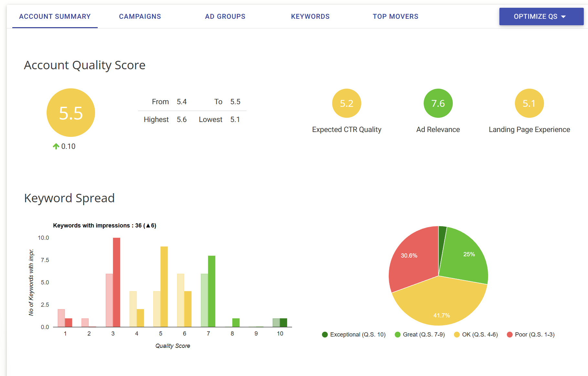Select the Landing Page Experience 5.1 badge

click(x=529, y=103)
